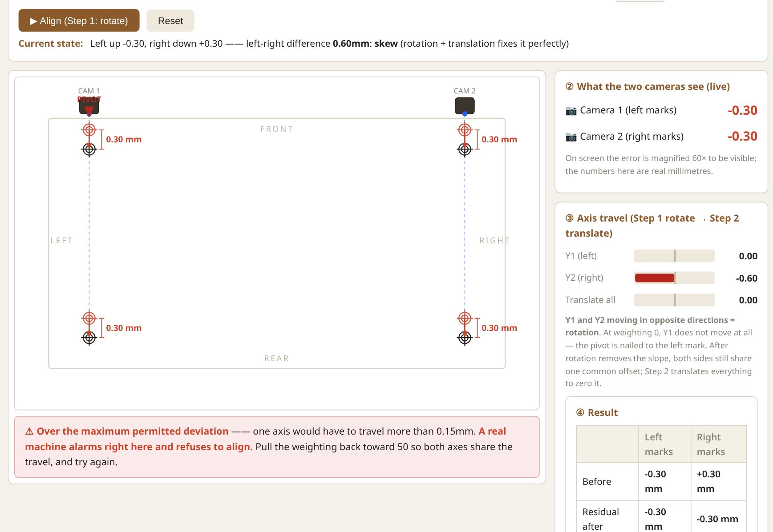Click the red rear-left target mark
Viewport: 773px width, 532px height.
(89, 318)
